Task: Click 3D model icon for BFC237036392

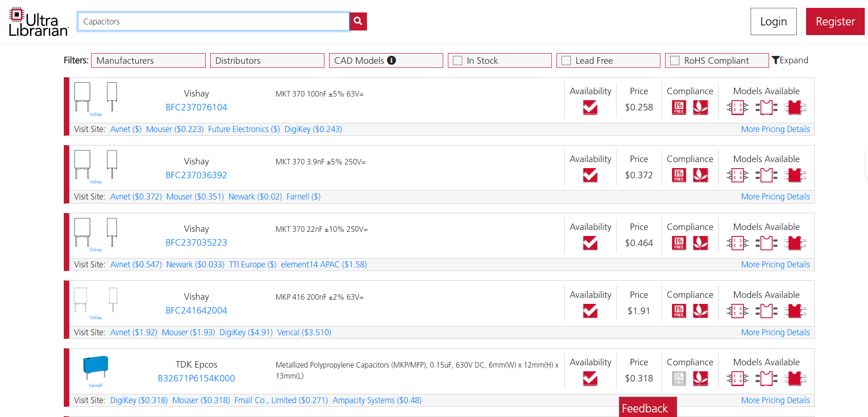Action: (x=795, y=175)
